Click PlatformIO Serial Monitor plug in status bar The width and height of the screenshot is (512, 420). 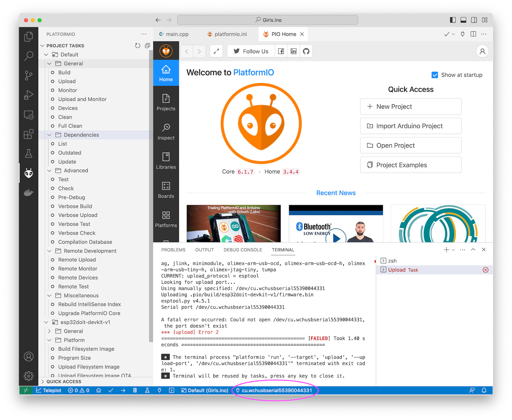159,390
